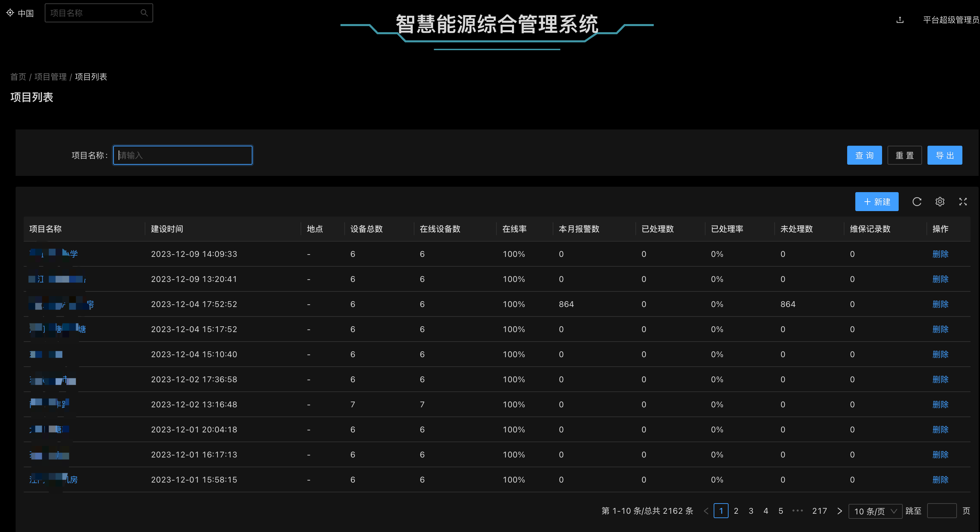Delete the 2023-12-01 15:58:15 project row

coord(940,480)
